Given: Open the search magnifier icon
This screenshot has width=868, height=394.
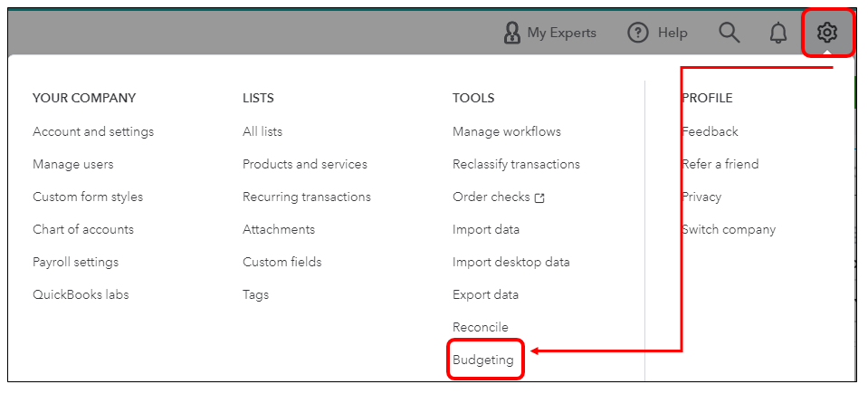Looking at the screenshot, I should (729, 33).
